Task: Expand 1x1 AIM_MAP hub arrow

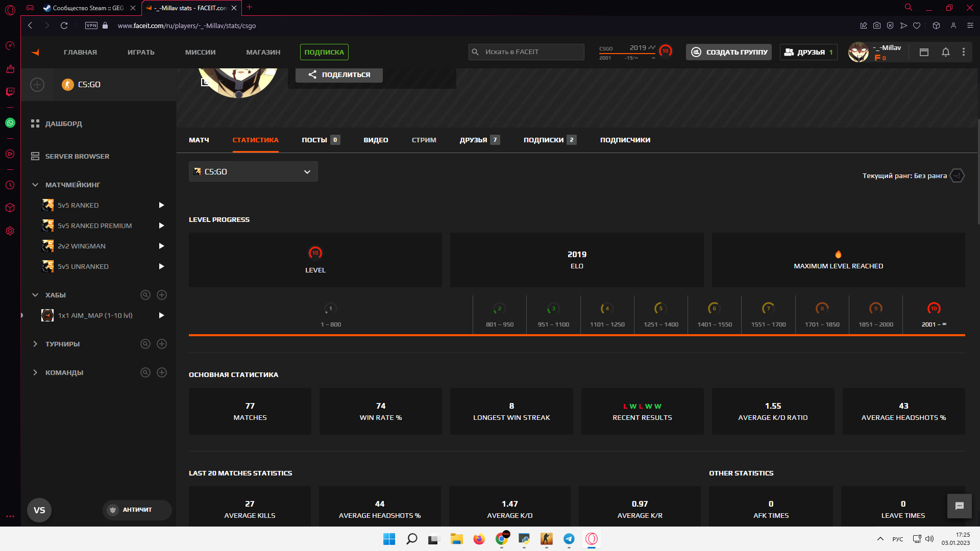Action: click(161, 315)
